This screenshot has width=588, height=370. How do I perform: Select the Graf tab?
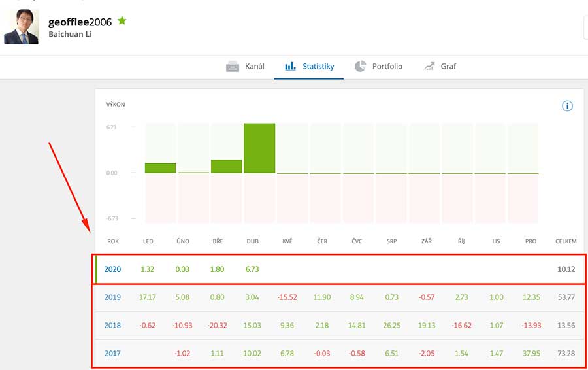coord(448,67)
